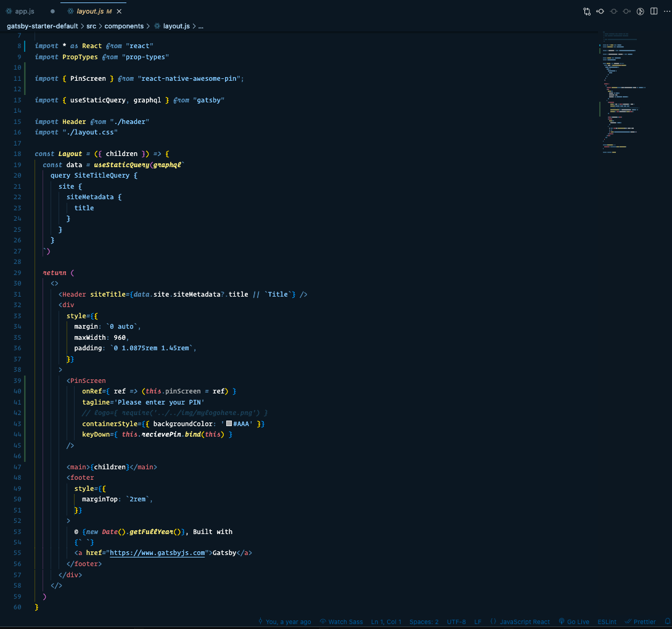Split the editor to the right
The width and height of the screenshot is (672, 629).
point(654,12)
